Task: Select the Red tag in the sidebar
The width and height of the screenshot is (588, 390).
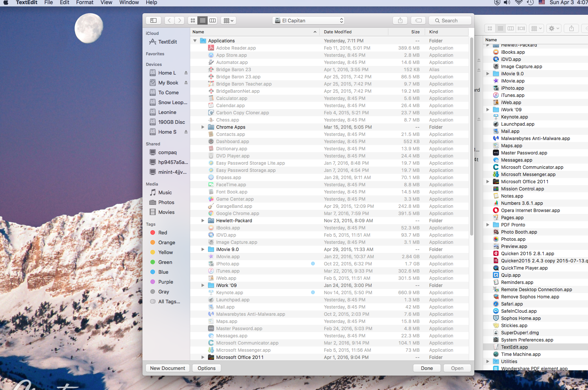Action: pyautogui.click(x=162, y=232)
